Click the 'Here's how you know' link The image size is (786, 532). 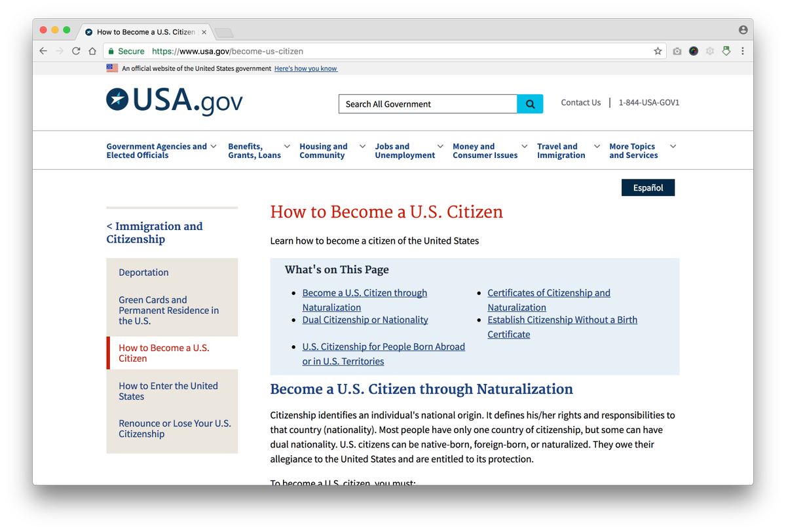tap(306, 68)
